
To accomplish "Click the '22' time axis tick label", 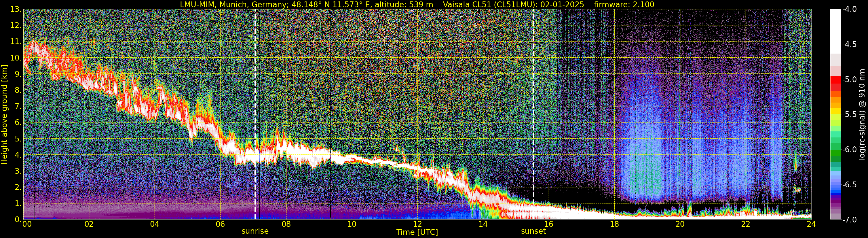I will (746, 224).
